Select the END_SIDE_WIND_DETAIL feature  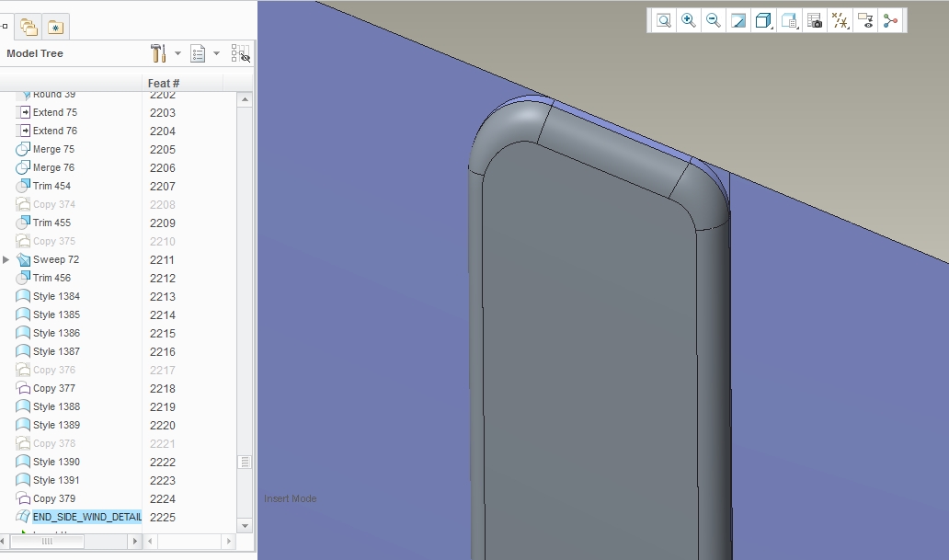pos(87,517)
